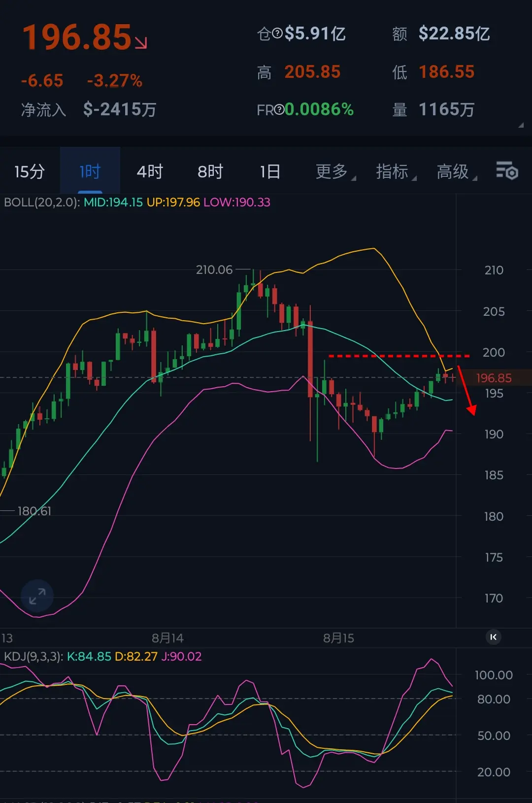Viewport: 532px width, 803px height.
Task: Tap KDJ D:82.27 value
Action: point(136,657)
